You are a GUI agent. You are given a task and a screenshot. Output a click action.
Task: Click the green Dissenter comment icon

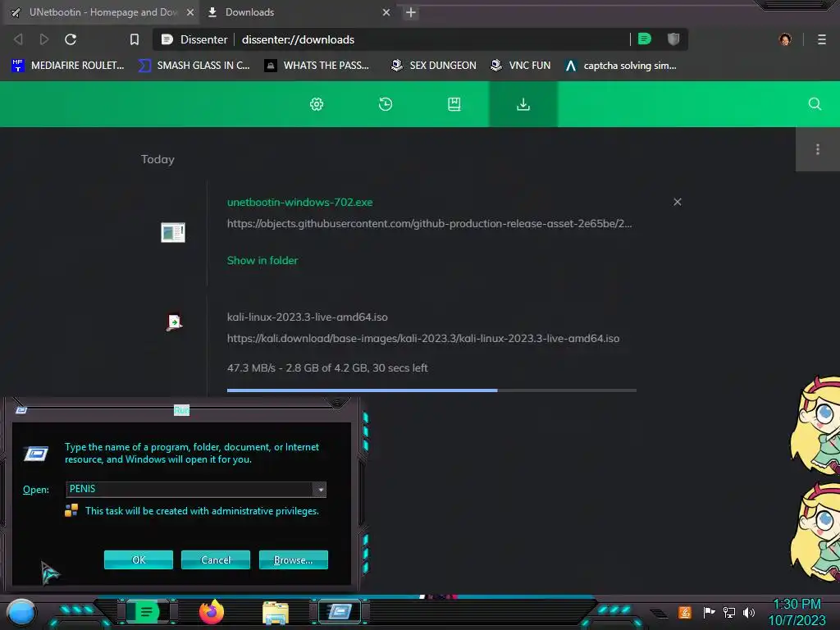pyautogui.click(x=645, y=39)
